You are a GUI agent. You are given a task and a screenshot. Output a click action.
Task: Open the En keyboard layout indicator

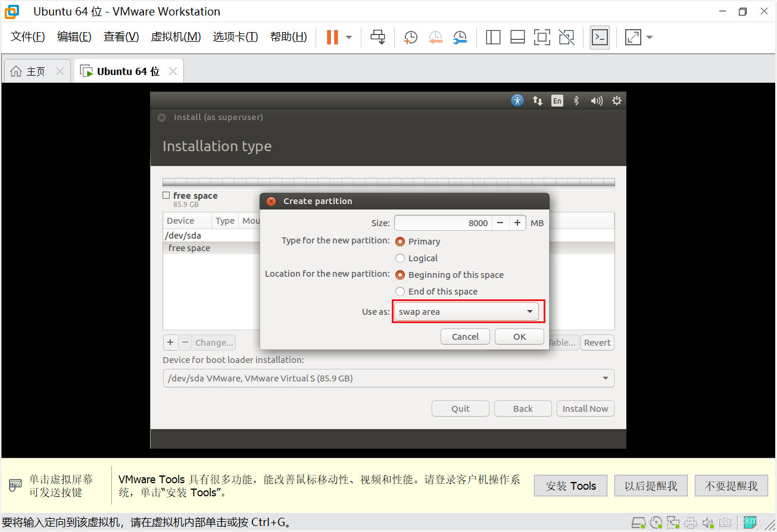point(557,101)
